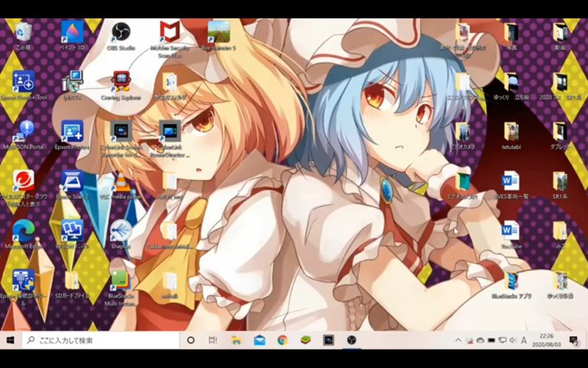Launch Paint 3D from desktop
Screen dimensions: 588x368
pos(73,32)
